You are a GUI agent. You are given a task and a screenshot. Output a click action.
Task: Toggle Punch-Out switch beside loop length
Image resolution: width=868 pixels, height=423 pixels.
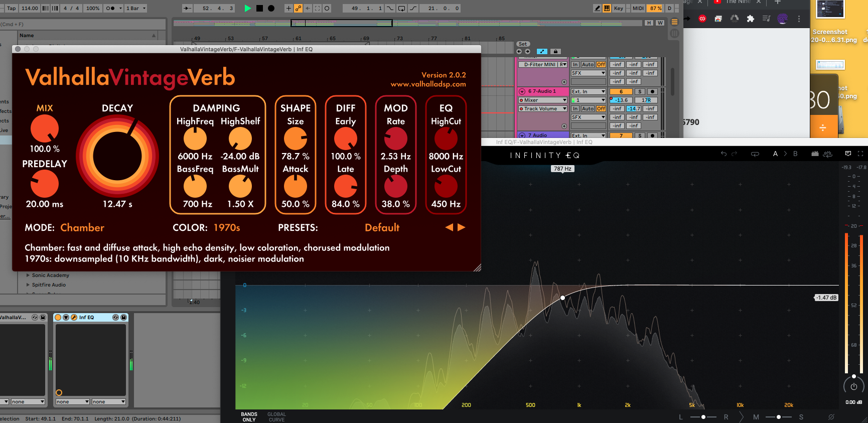click(413, 8)
